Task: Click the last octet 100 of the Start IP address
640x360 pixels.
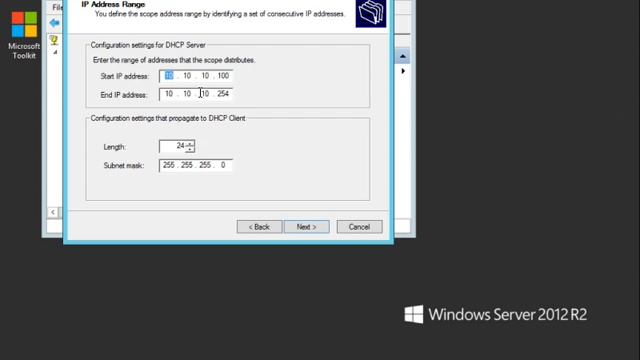Action: click(223, 76)
